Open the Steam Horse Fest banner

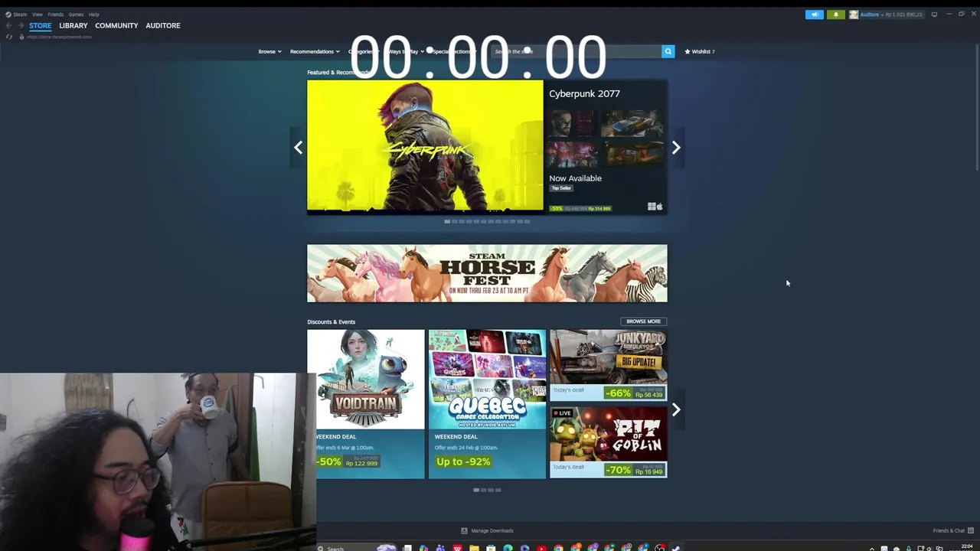click(487, 273)
